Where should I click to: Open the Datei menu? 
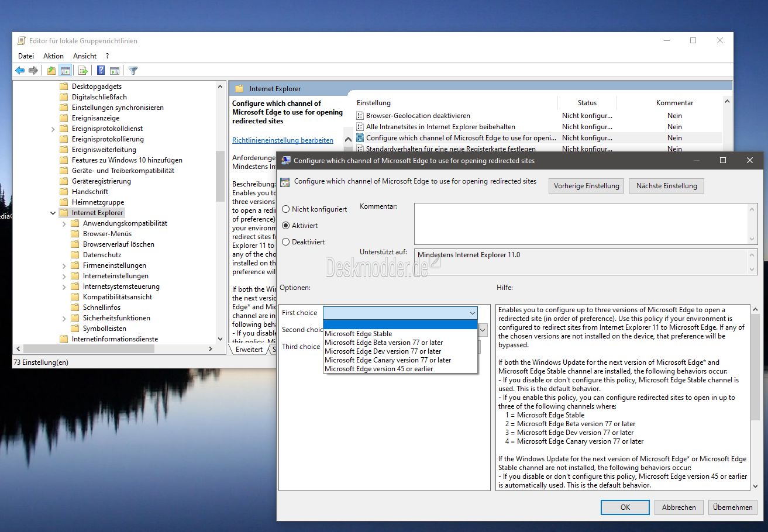point(26,56)
